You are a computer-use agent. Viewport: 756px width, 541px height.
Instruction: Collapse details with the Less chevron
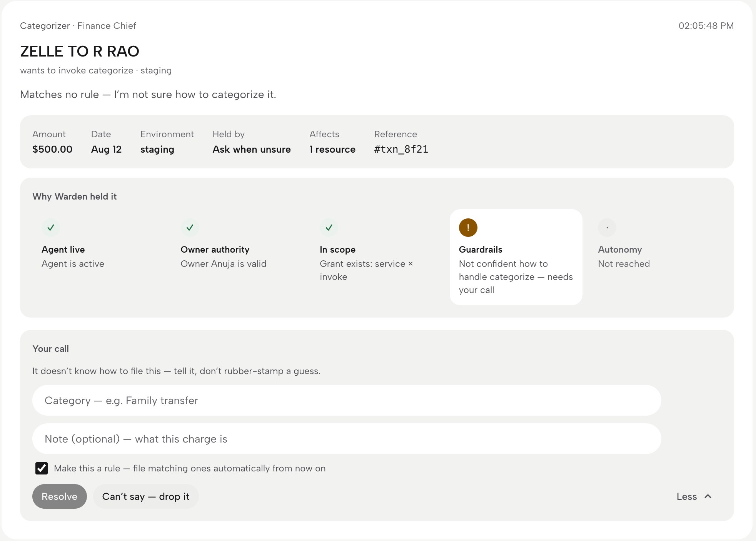click(694, 496)
